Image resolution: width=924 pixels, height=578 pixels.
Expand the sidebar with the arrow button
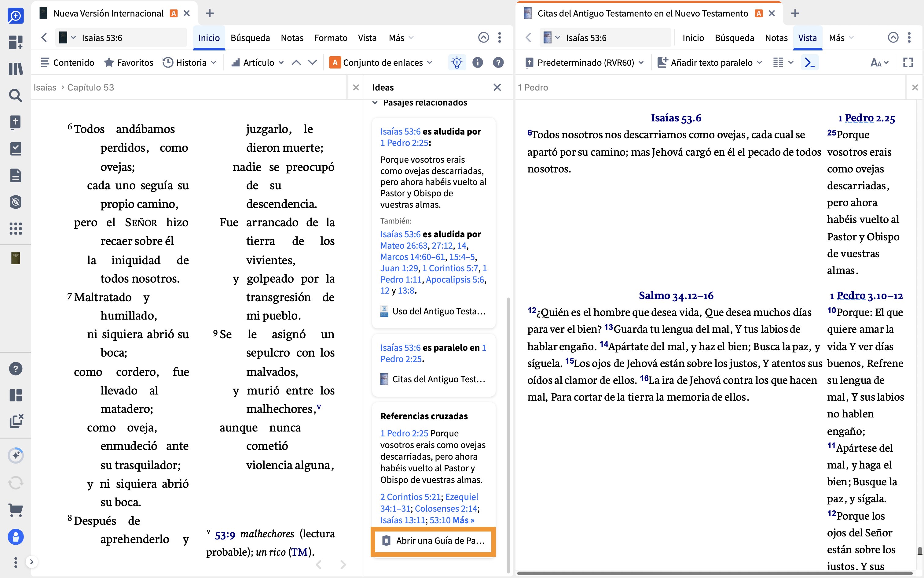(32, 562)
